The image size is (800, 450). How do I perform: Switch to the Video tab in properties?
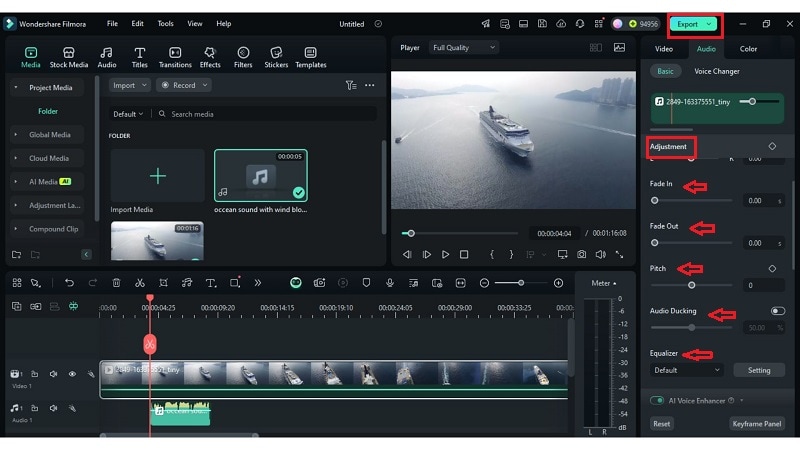(664, 49)
